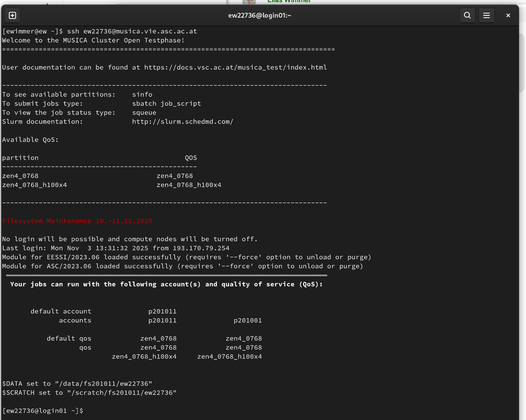Click the p201001 account name
Viewport: 526px width, 420px height.
247,320
